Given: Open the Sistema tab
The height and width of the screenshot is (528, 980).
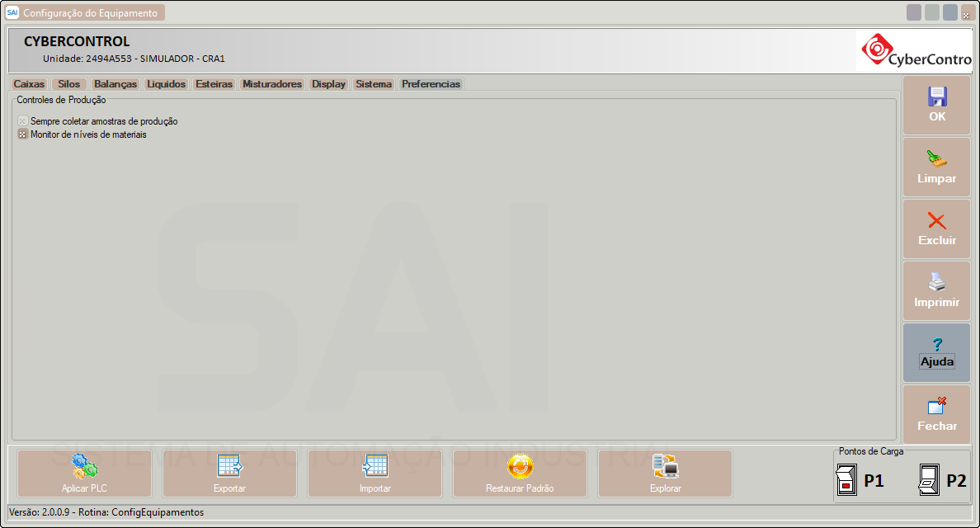Looking at the screenshot, I should point(374,84).
